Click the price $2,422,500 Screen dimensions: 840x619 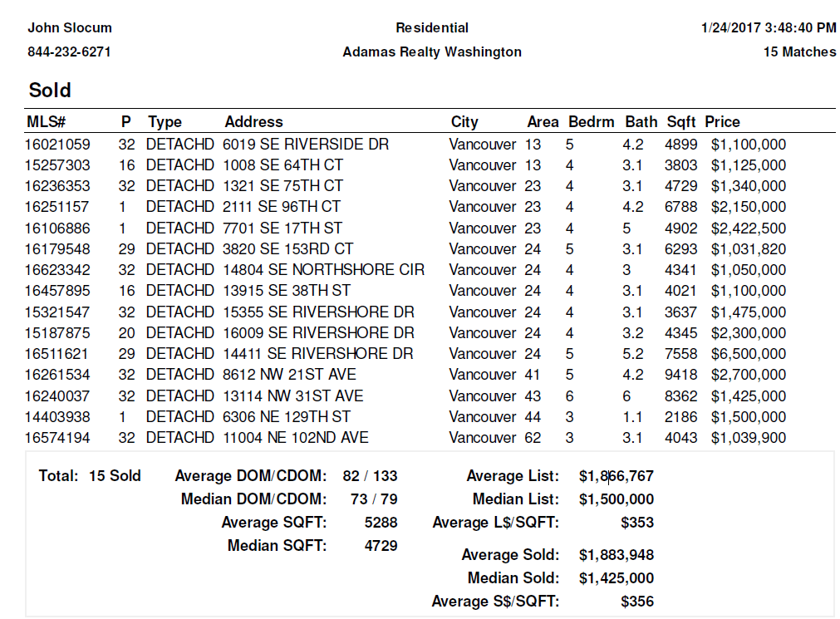pyautogui.click(x=749, y=228)
